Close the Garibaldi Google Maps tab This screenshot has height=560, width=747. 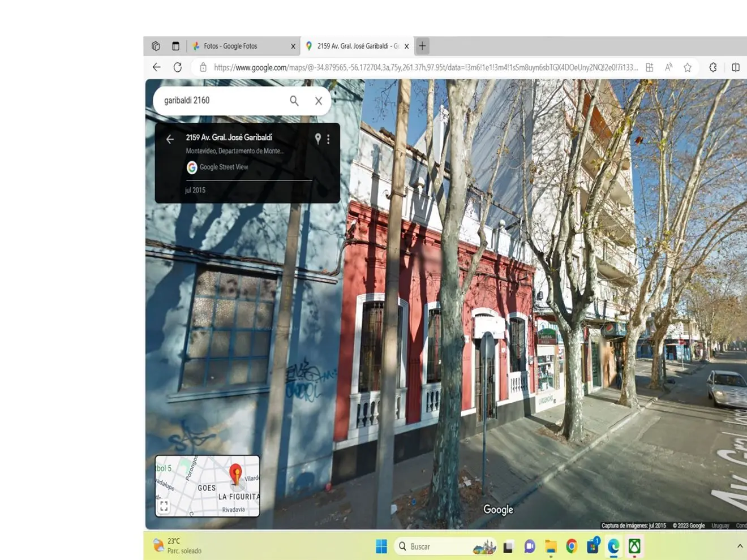click(406, 46)
